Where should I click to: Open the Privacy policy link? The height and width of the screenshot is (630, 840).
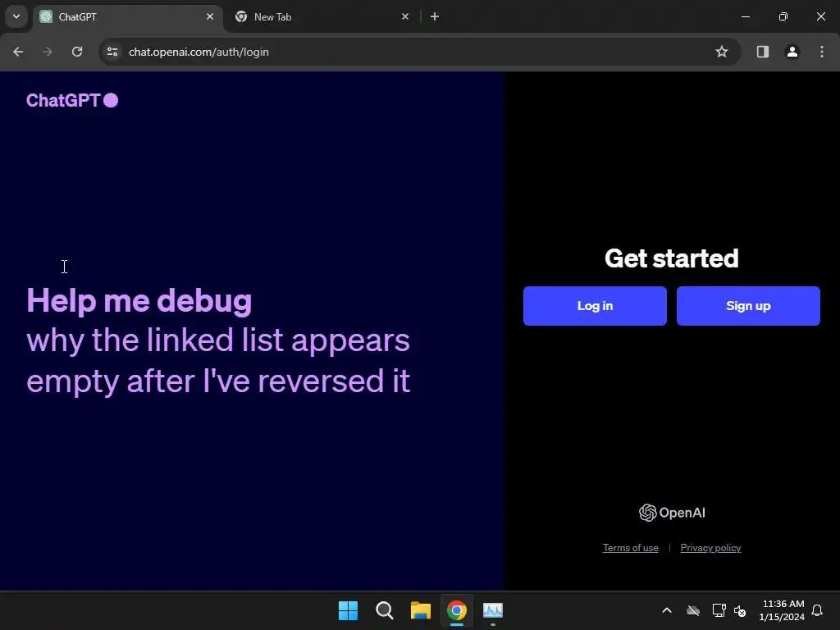click(710, 547)
